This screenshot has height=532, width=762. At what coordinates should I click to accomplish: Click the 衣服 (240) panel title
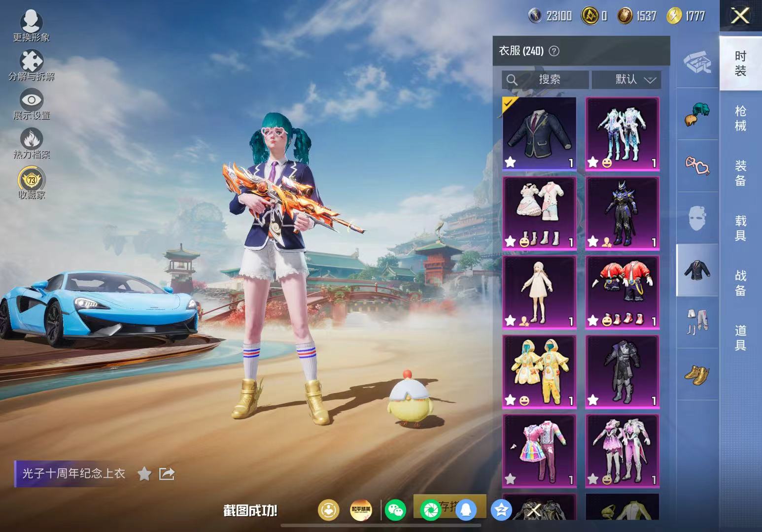tap(521, 51)
